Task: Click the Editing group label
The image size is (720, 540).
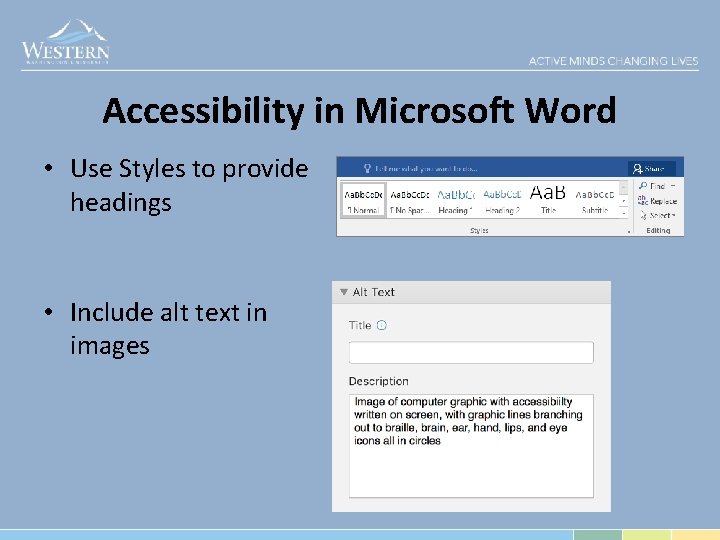Action: (x=658, y=231)
